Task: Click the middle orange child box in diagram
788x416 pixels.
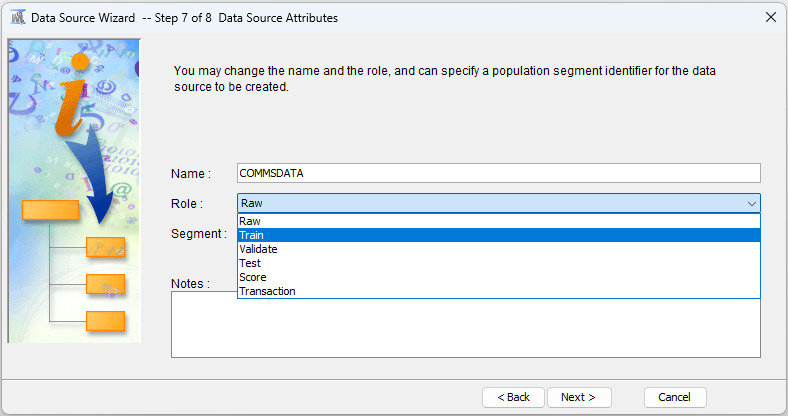Action: (x=105, y=284)
